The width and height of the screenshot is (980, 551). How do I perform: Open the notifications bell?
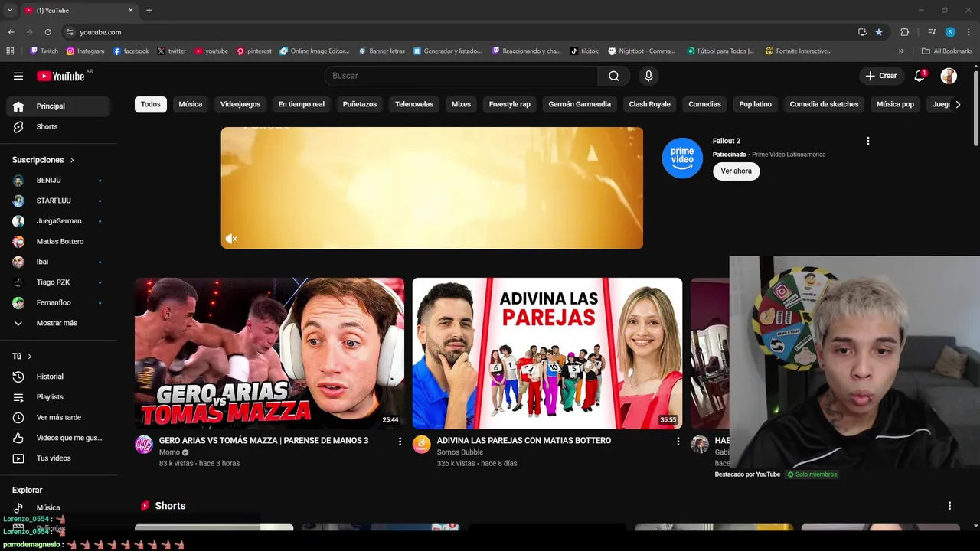tap(920, 76)
